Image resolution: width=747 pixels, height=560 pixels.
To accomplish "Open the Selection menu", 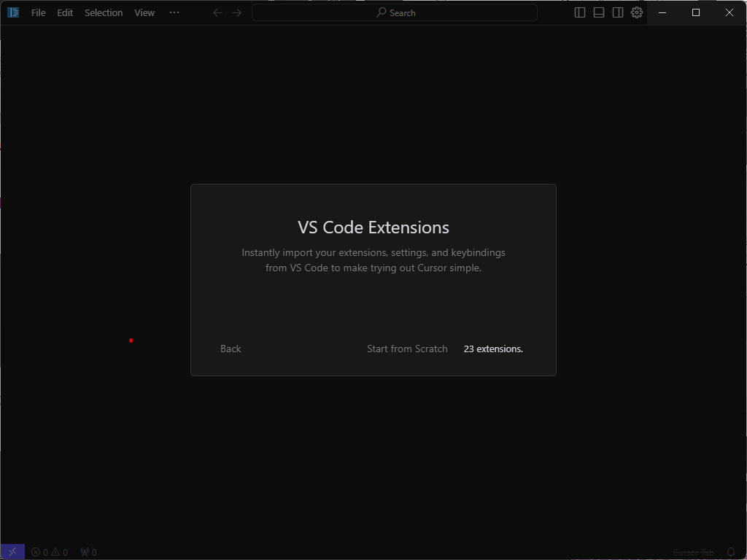I will tap(104, 13).
